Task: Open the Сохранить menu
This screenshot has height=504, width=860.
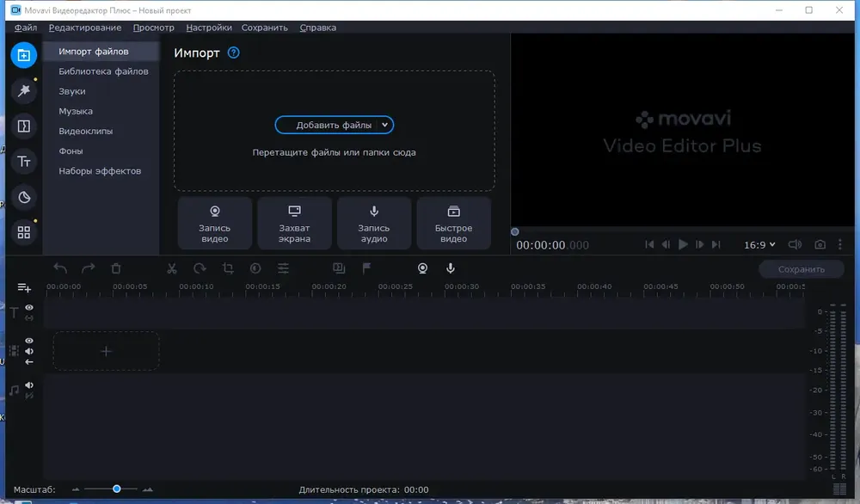Action: (264, 28)
